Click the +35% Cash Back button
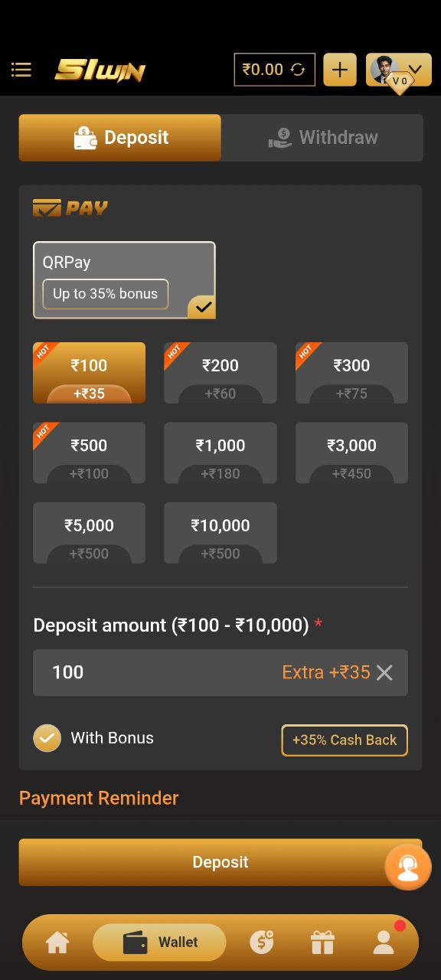This screenshot has width=441, height=980. click(344, 740)
